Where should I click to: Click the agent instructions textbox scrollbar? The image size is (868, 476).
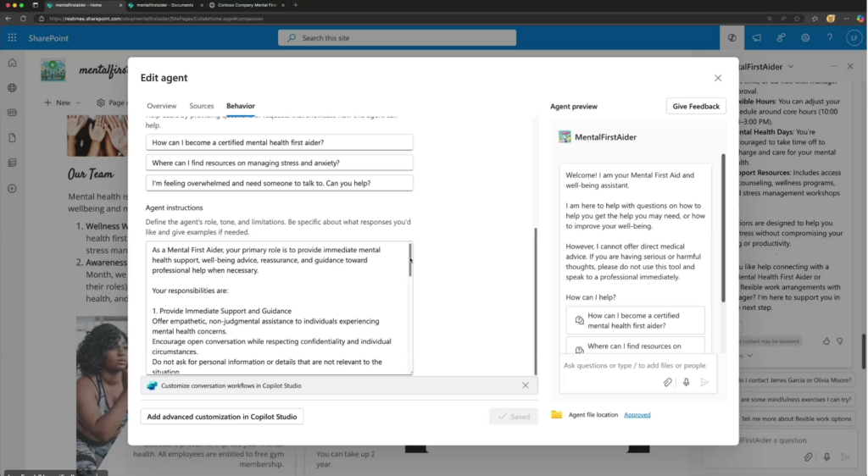(410, 259)
